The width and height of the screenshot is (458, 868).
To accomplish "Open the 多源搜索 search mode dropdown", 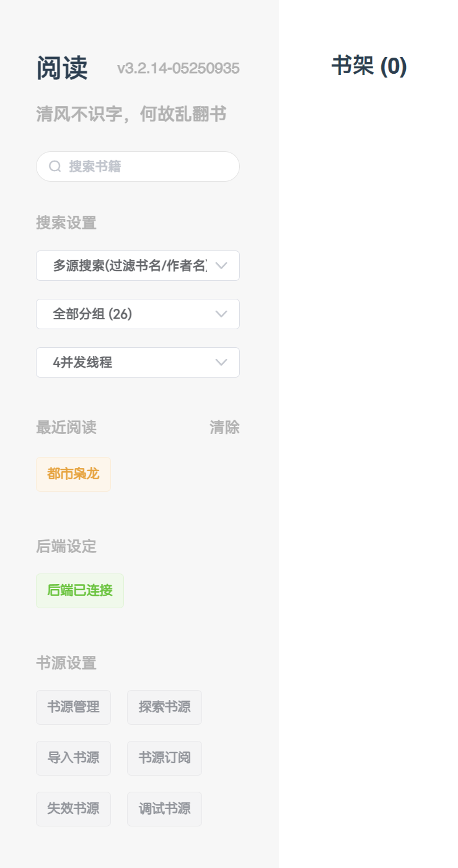I will 138,266.
